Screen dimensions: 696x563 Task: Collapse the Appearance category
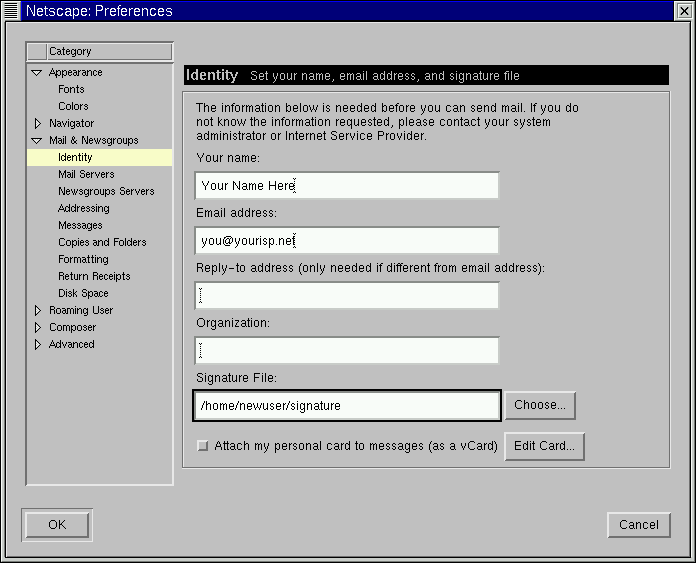pyautogui.click(x=37, y=73)
